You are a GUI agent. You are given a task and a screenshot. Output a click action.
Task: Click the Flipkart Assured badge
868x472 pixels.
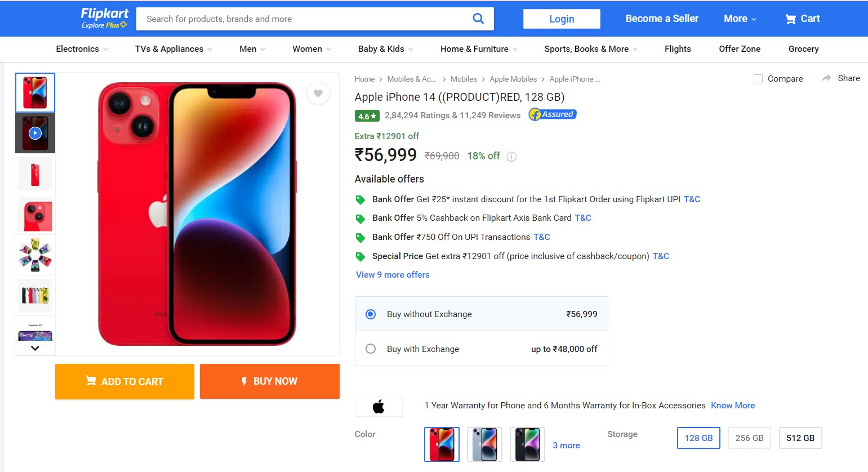pyautogui.click(x=553, y=114)
